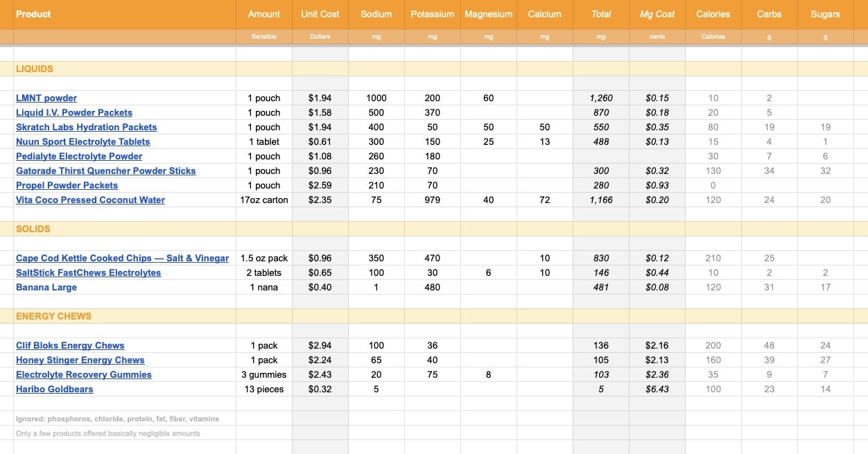868x454 pixels.
Task: Select SaltStick FastChews amount 2 tablets
Action: pos(264,272)
